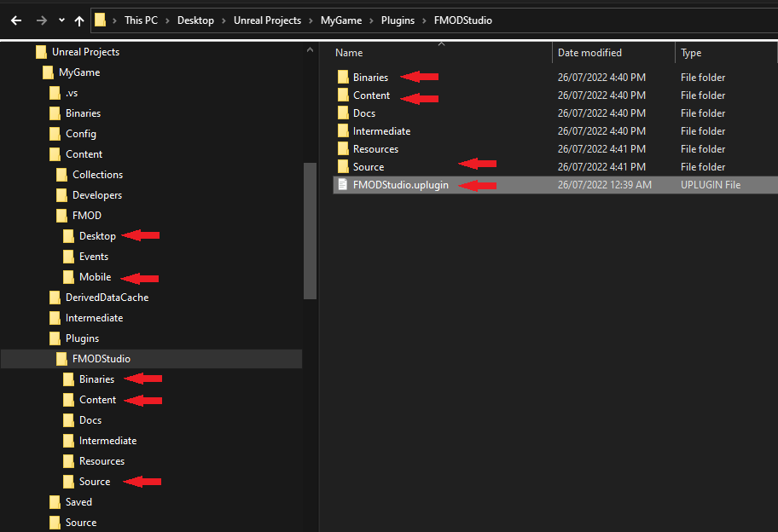Select Content folder icon in file list

pos(343,95)
